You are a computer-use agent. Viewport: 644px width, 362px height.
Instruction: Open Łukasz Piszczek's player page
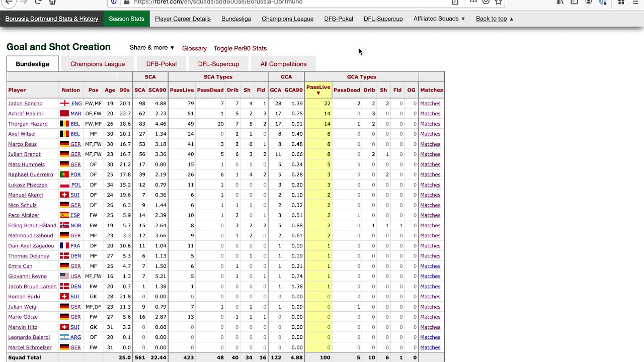(28, 185)
